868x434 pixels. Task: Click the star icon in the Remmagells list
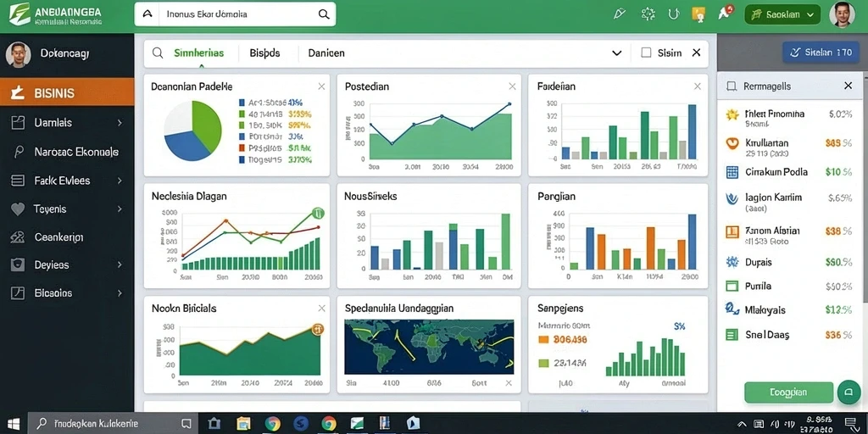pos(732,114)
